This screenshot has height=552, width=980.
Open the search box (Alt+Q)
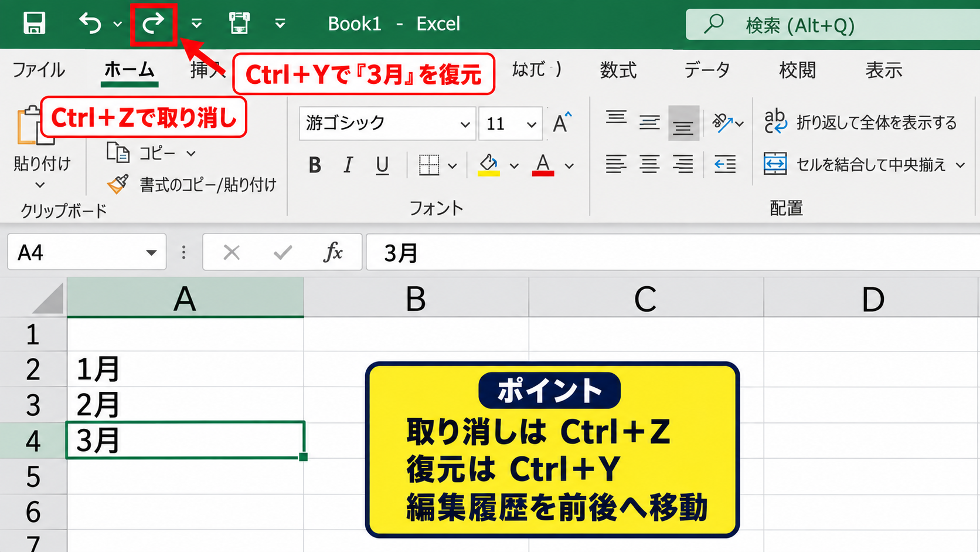(832, 25)
